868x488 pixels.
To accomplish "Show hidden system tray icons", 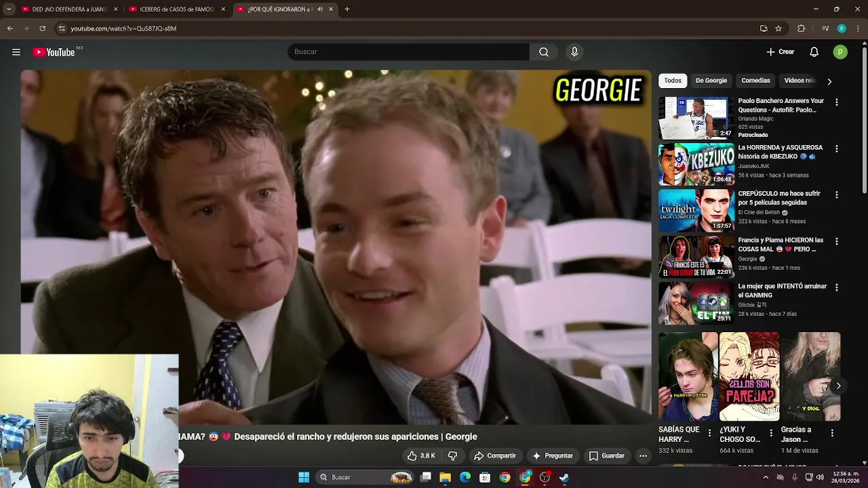I will point(766,478).
